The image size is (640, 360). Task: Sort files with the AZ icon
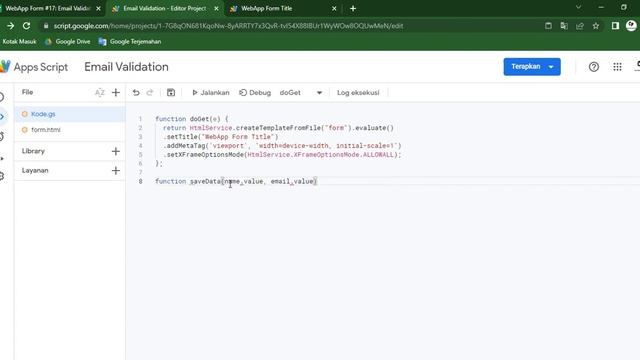[100, 93]
